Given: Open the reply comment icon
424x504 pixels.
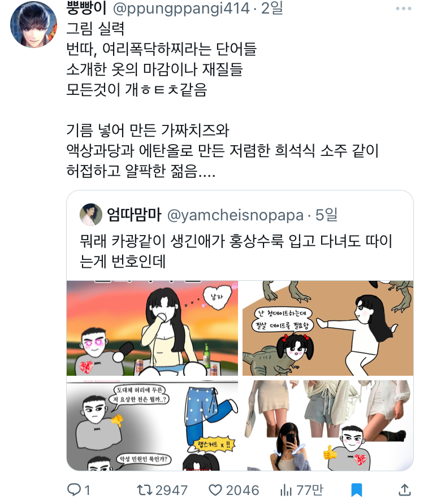Looking at the screenshot, I should click(73, 490).
